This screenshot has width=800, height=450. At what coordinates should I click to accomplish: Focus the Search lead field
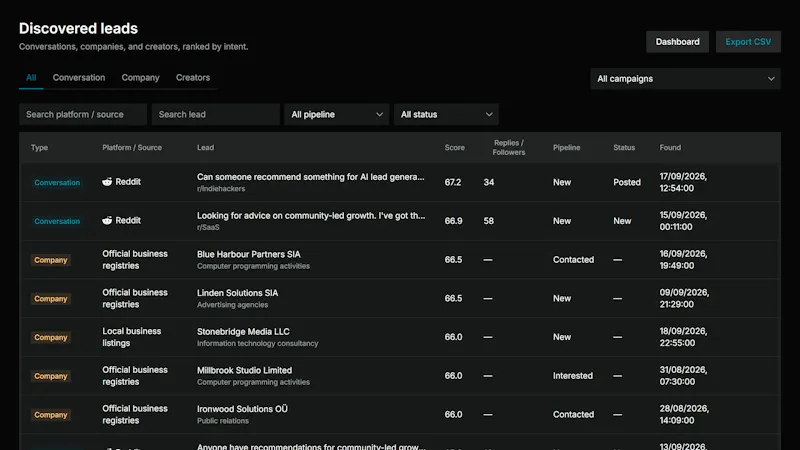tap(215, 114)
